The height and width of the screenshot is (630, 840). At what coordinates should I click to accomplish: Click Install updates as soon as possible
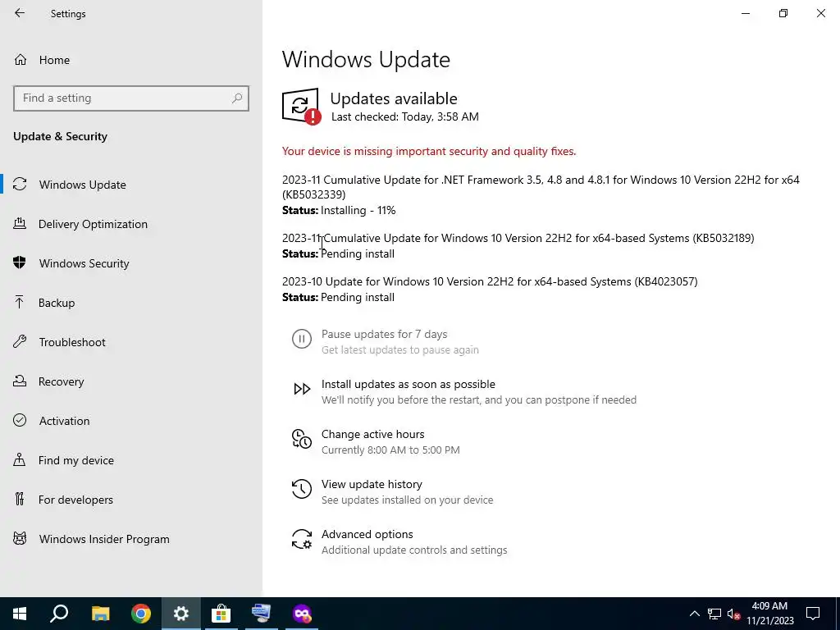[409, 384]
